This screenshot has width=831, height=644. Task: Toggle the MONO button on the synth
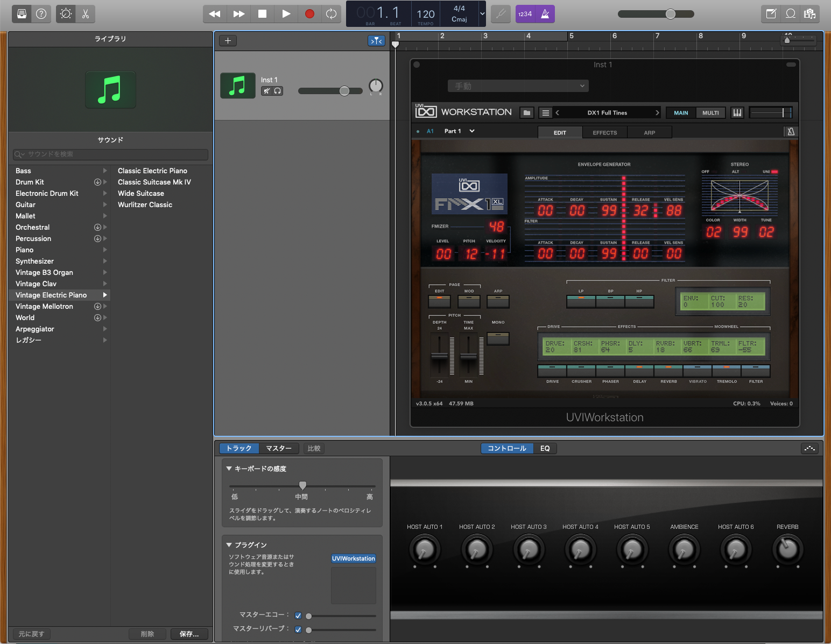[498, 338]
